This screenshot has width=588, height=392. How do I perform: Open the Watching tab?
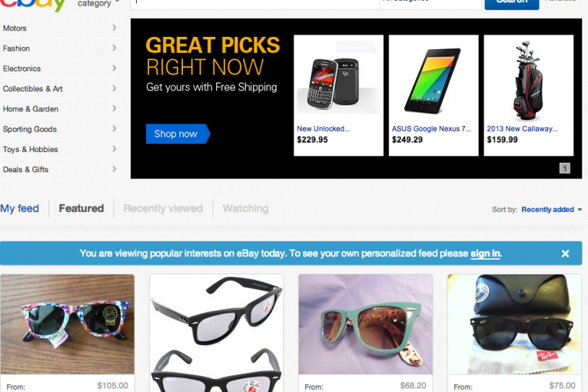245,208
